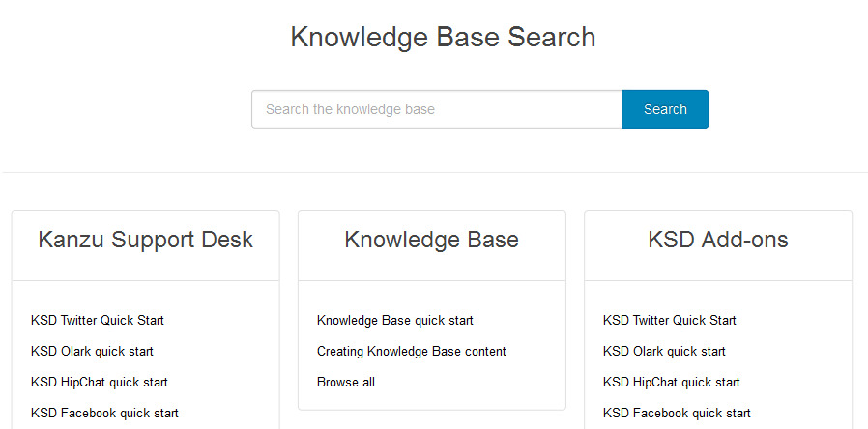Open KSD HipChat quick start under Kanzu Support Desk
This screenshot has height=429, width=868.
tap(100, 382)
